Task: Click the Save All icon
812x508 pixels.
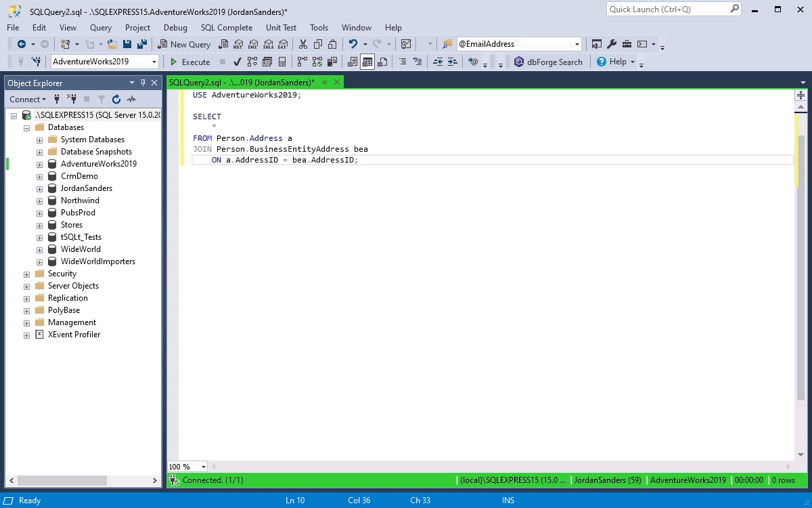Action: pos(142,44)
